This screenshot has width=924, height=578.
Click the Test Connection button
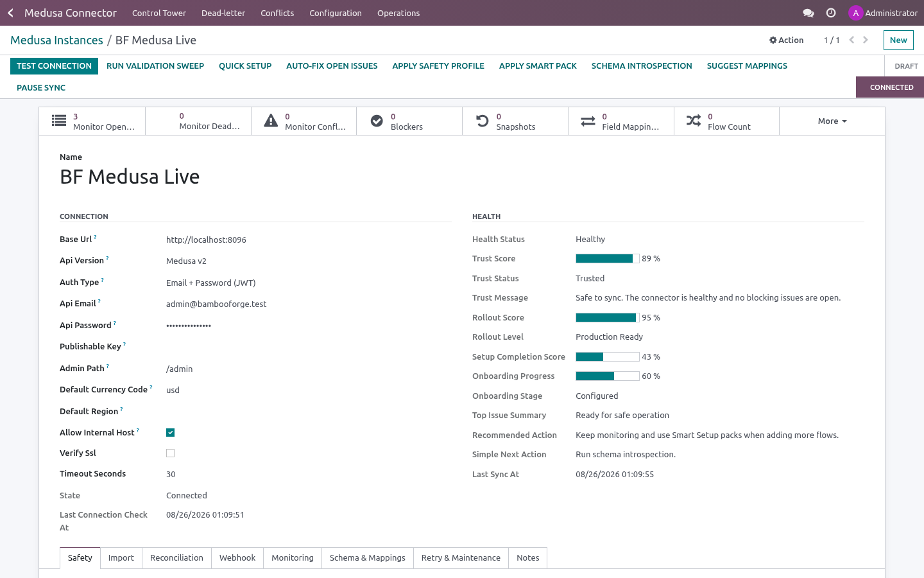(54, 66)
